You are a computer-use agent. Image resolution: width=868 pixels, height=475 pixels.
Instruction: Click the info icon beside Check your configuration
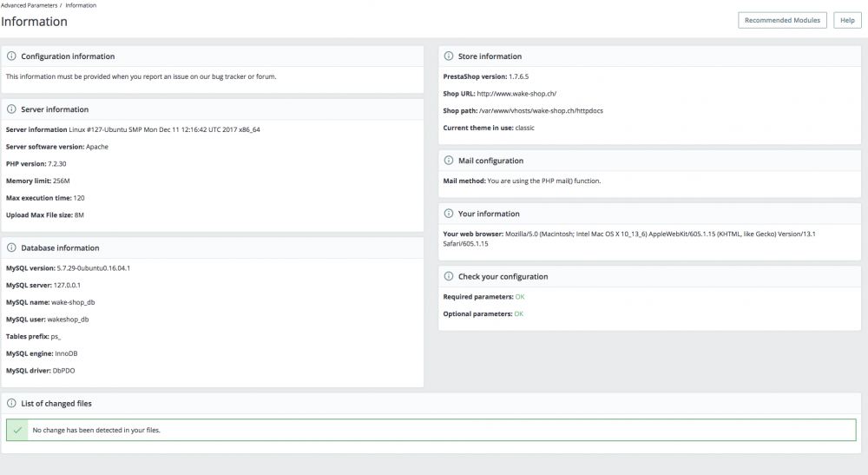pyautogui.click(x=449, y=276)
